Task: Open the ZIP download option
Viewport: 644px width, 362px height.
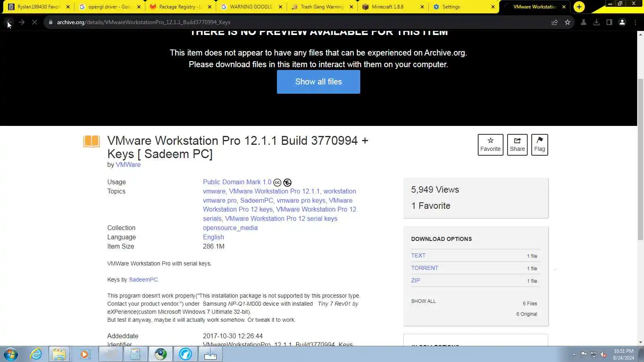Action: point(415,280)
